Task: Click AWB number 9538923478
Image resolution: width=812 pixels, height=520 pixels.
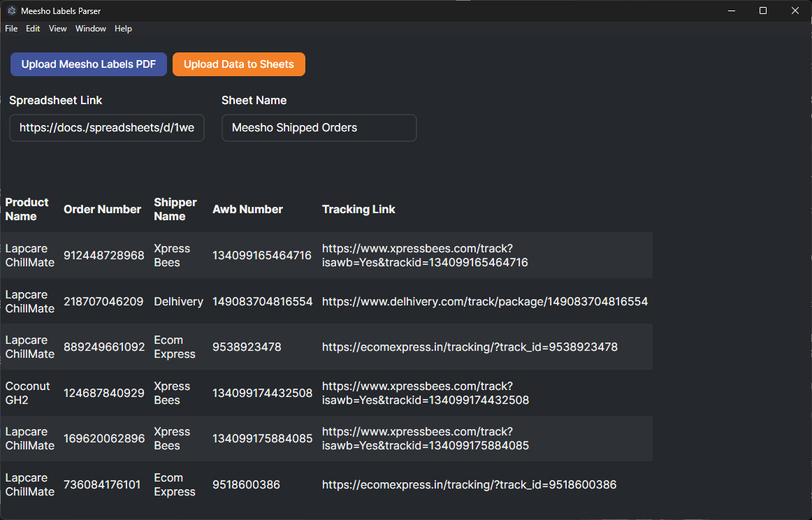Action: [247, 347]
